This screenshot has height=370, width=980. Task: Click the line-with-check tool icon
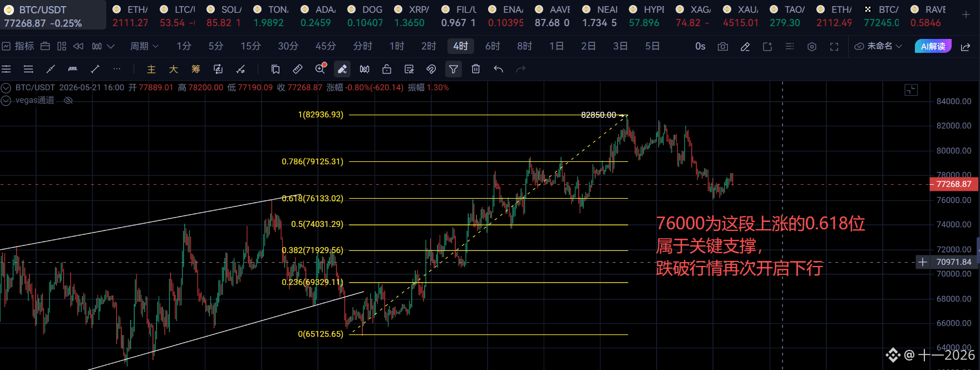click(x=240, y=69)
